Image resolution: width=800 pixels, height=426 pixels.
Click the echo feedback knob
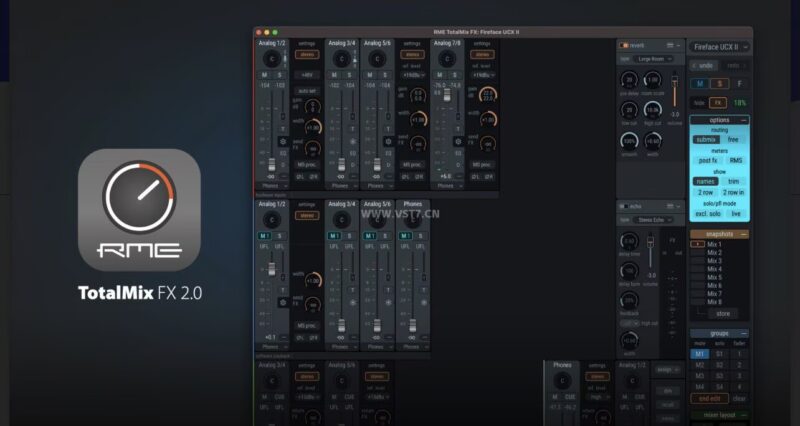point(629,301)
